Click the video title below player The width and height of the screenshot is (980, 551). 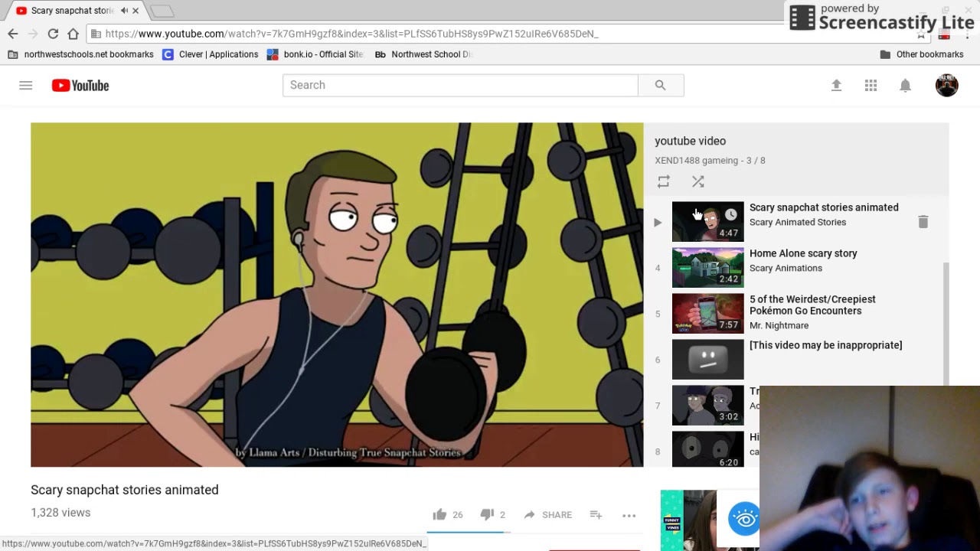pos(125,490)
